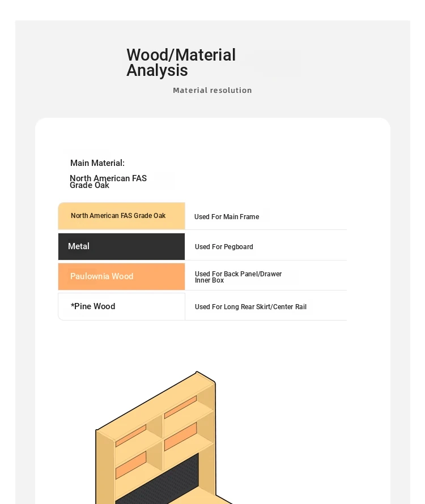The image size is (425, 504).
Task: Select the yellow North American FAS Grade Oak cell
Action: 121,216
